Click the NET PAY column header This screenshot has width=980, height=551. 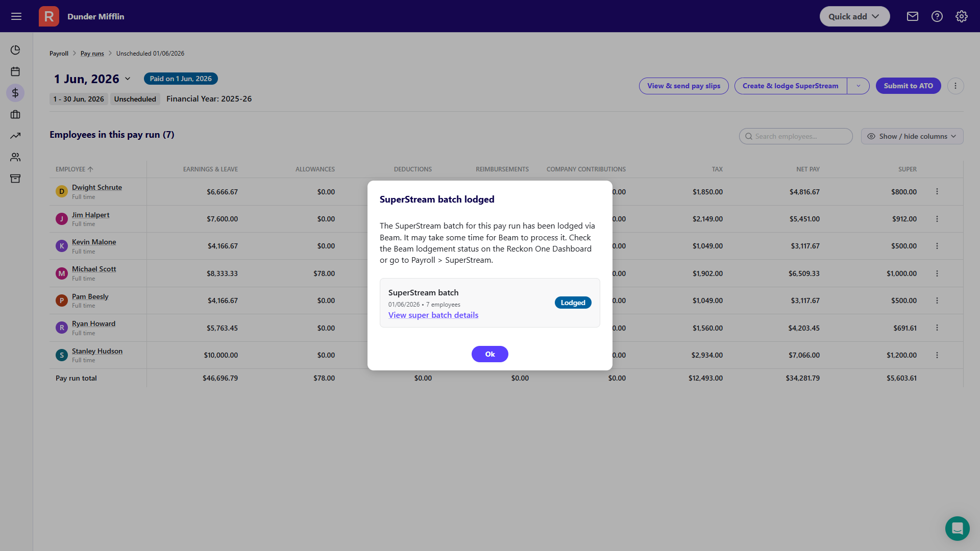click(808, 169)
